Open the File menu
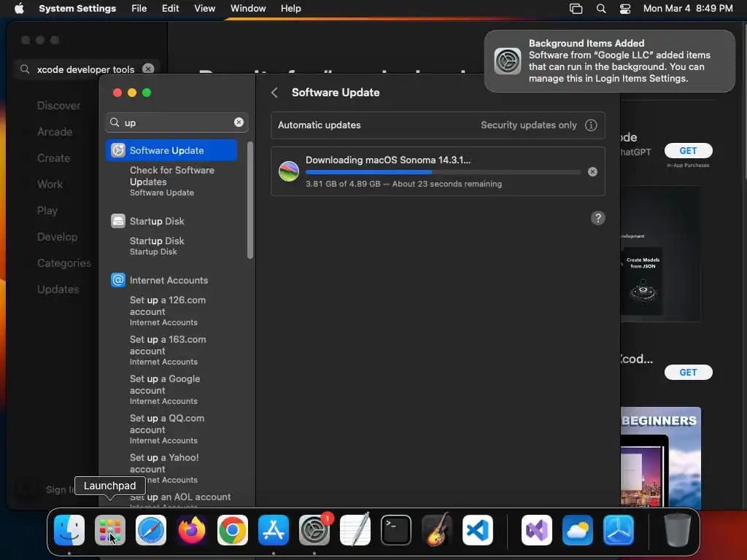Image resolution: width=747 pixels, height=560 pixels. (x=139, y=9)
